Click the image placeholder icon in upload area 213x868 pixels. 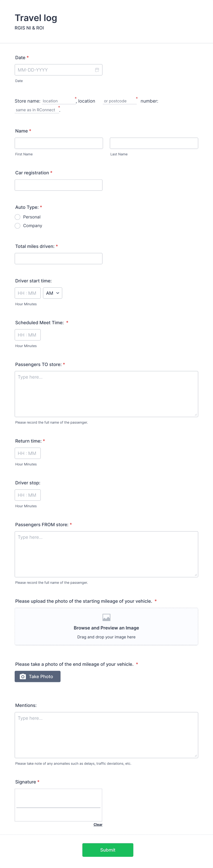pos(106,617)
